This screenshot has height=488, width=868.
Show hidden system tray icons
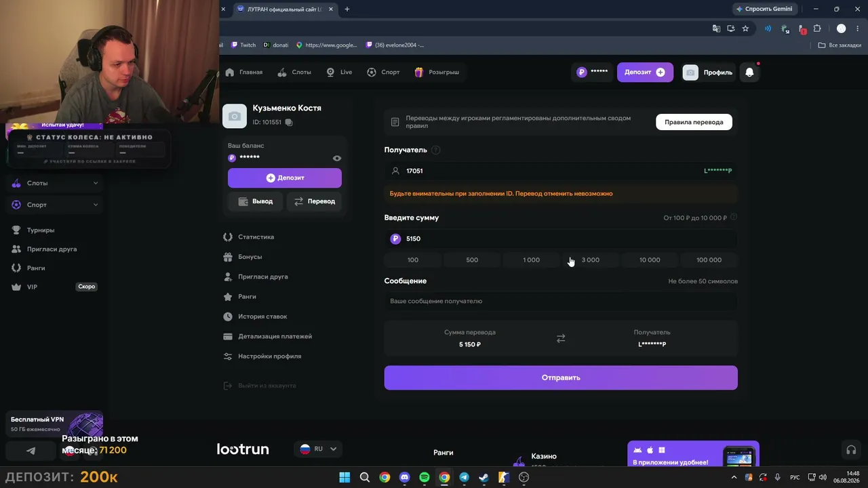click(734, 477)
